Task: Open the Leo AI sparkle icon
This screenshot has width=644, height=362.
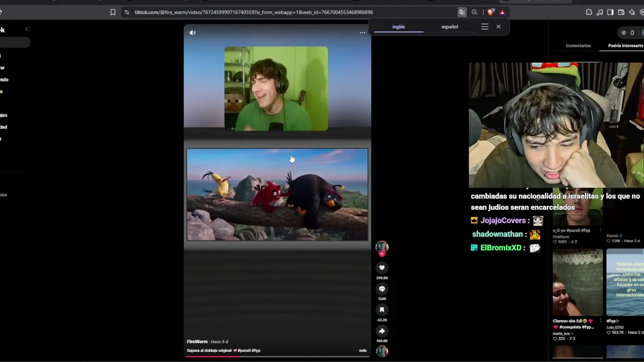Action: point(632,12)
